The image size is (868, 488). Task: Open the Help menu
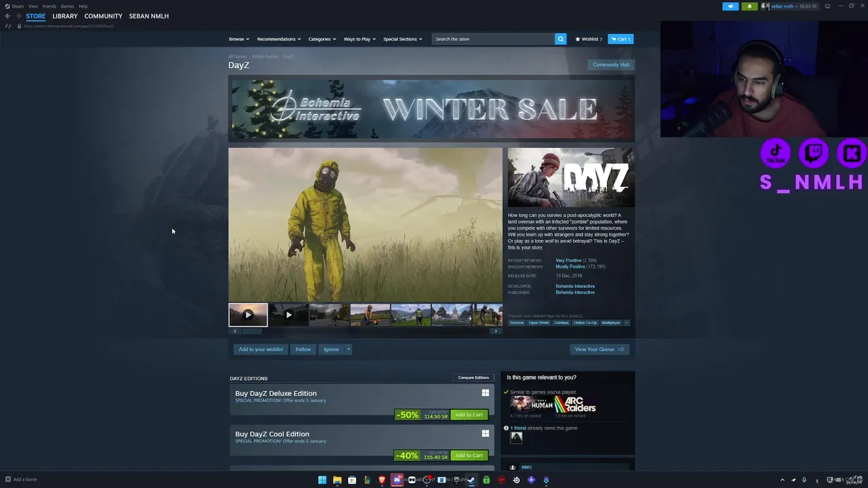tap(83, 6)
